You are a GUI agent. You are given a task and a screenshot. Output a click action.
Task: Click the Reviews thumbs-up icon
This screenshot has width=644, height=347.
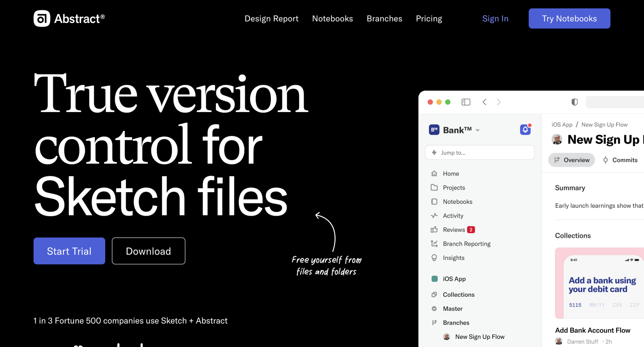[x=434, y=230]
